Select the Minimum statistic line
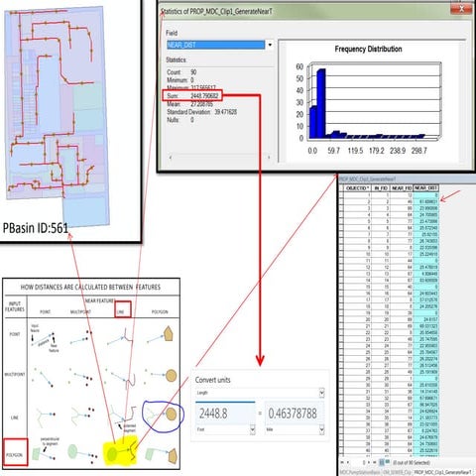476x476 pixels. click(x=180, y=80)
